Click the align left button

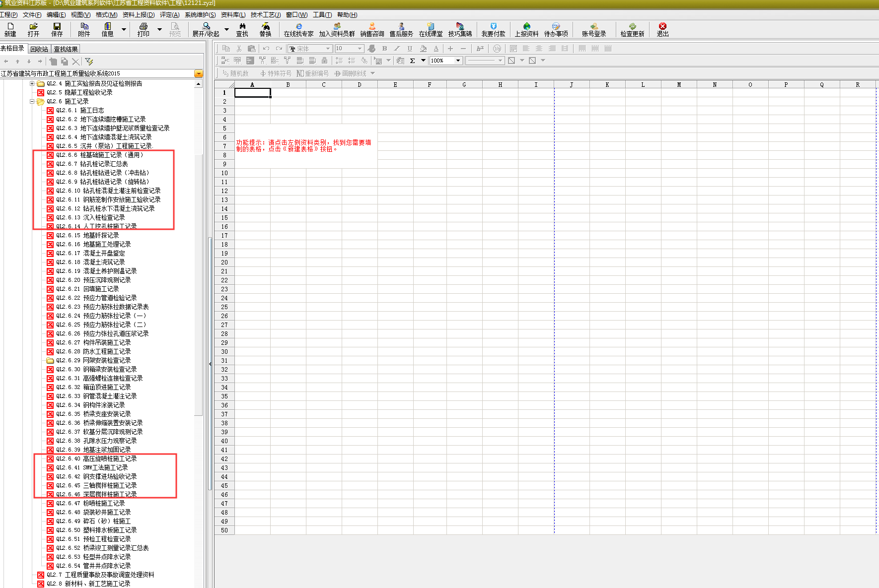526,49
